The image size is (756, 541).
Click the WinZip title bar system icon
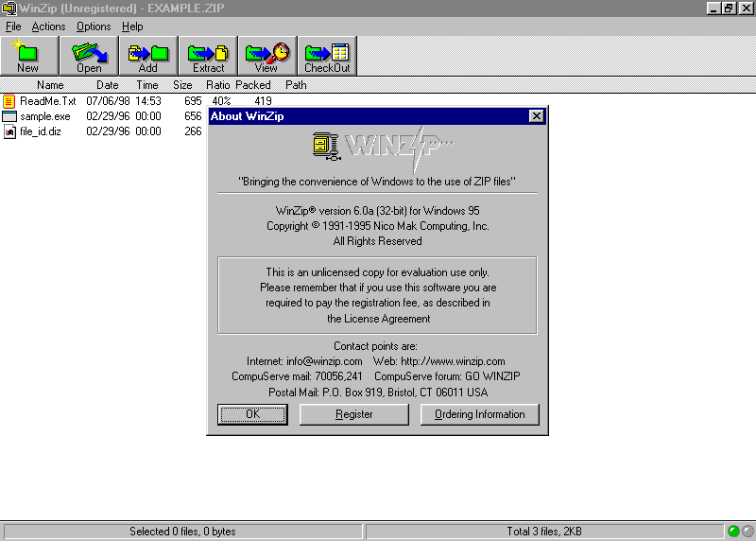pyautogui.click(x=9, y=9)
